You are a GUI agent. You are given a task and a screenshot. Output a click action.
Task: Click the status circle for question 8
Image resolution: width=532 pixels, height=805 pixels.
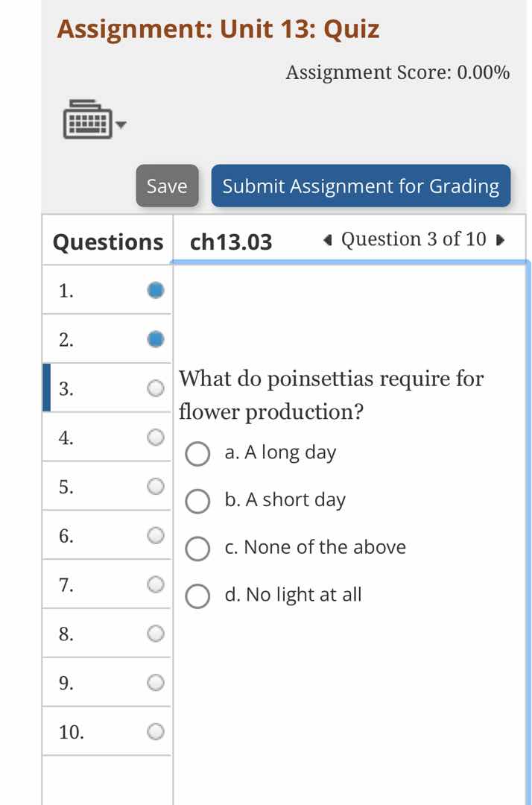[x=155, y=634]
